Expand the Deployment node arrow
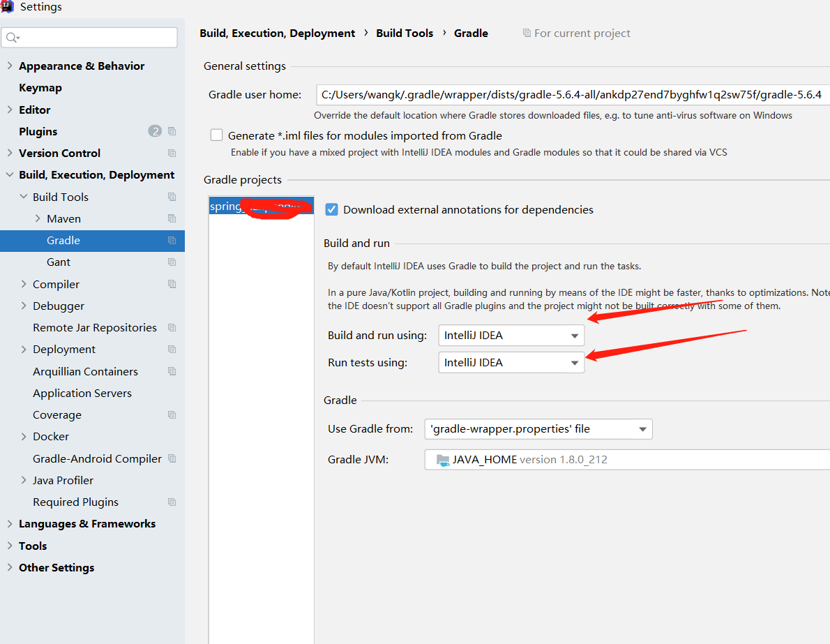Viewport: 830px width, 644px height. point(23,350)
